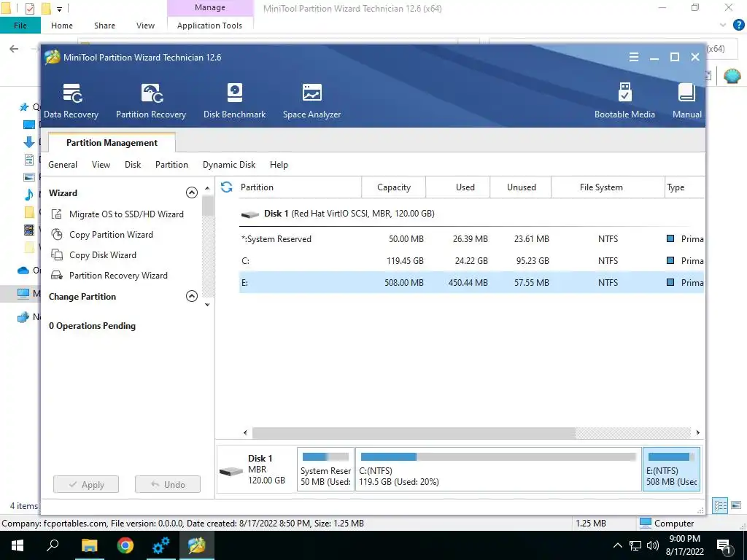Open the MiniTool hamburger menu
Screen dimensions: 747x560
(634, 57)
